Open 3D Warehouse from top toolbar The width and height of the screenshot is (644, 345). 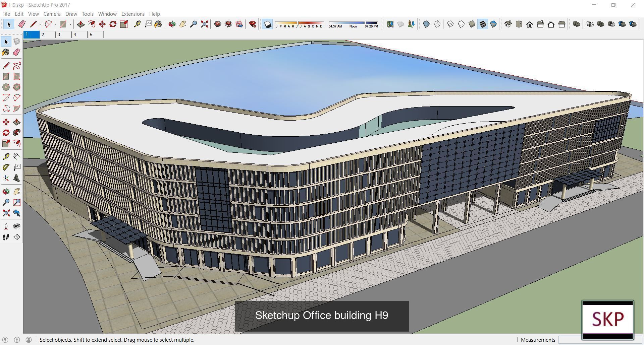click(218, 24)
